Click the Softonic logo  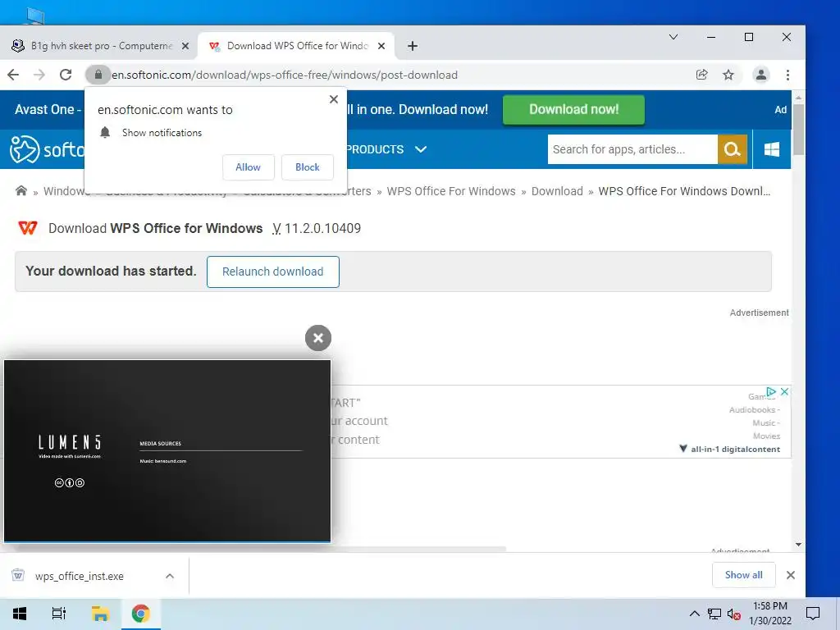pyautogui.click(x=47, y=149)
